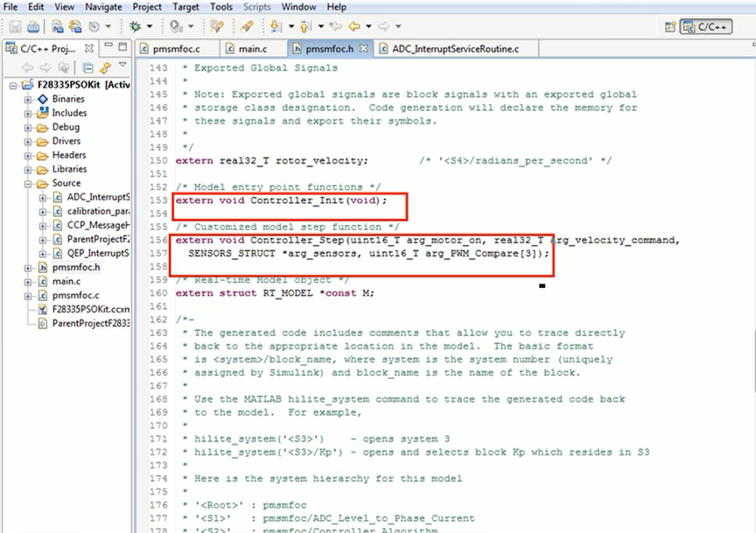Select pmsmfoc.c in project tree

coord(76,295)
